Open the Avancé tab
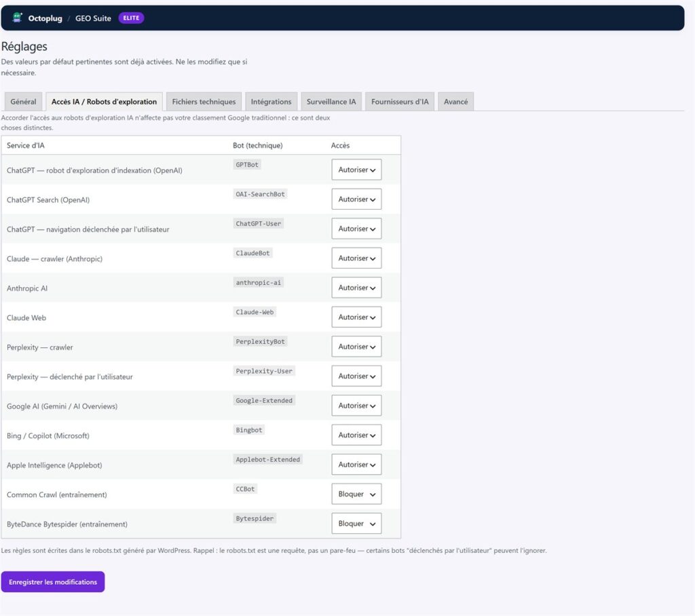 [455, 102]
